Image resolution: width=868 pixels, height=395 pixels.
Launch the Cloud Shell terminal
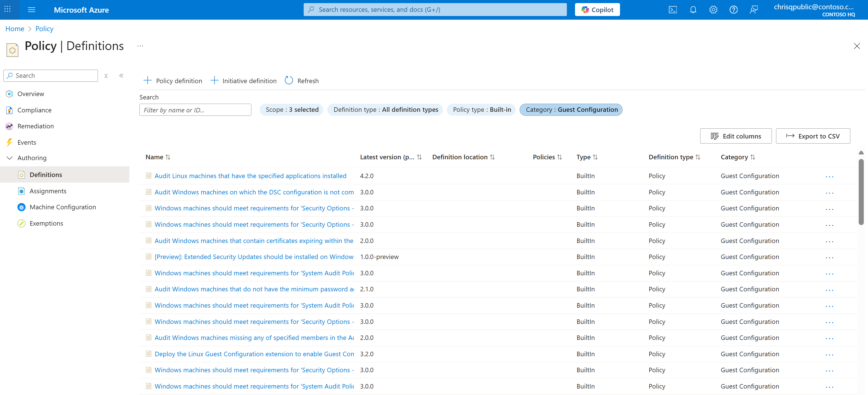[x=673, y=10]
